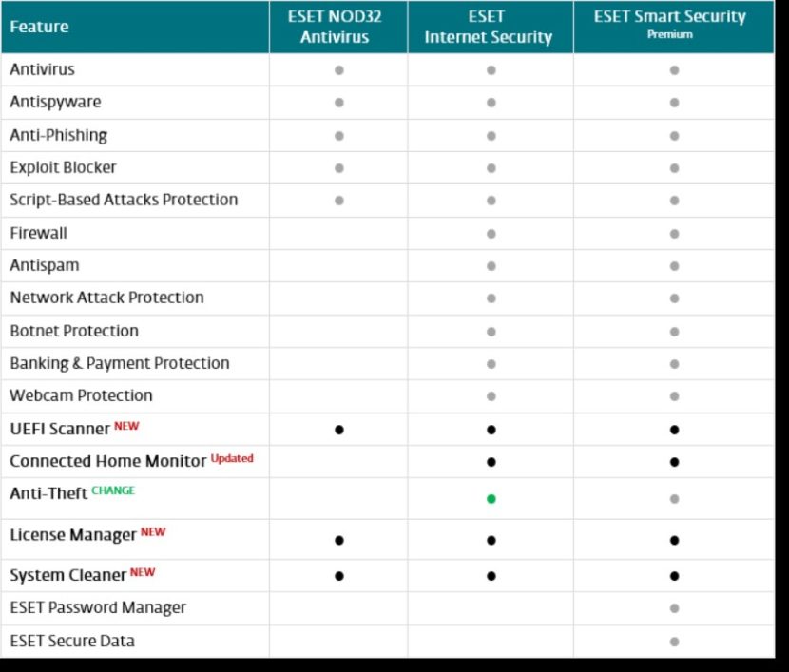Toggle the green Anti-Theft dot under Internet Security
This screenshot has height=672, width=789.
coord(491,497)
